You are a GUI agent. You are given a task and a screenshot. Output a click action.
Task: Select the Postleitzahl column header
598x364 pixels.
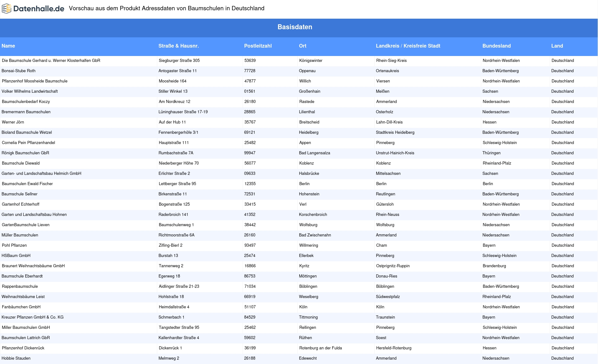tap(258, 46)
